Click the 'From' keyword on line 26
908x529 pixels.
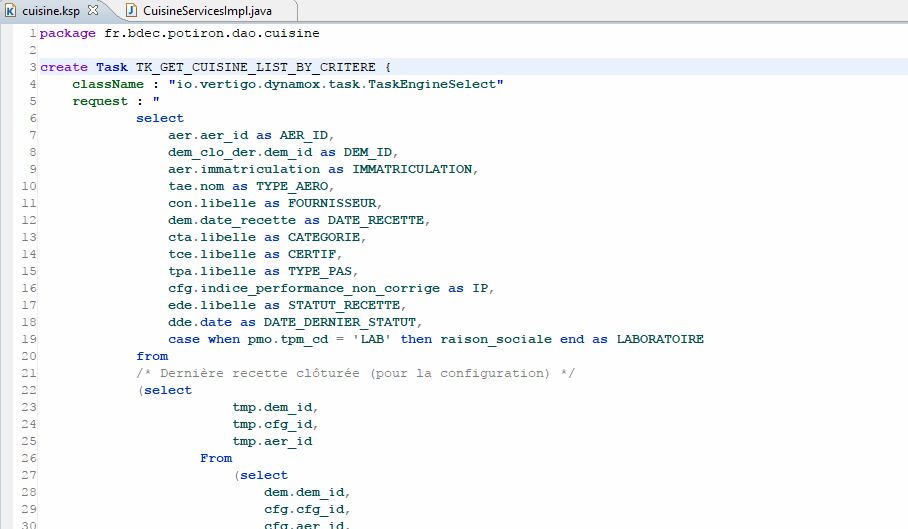[x=216, y=458]
